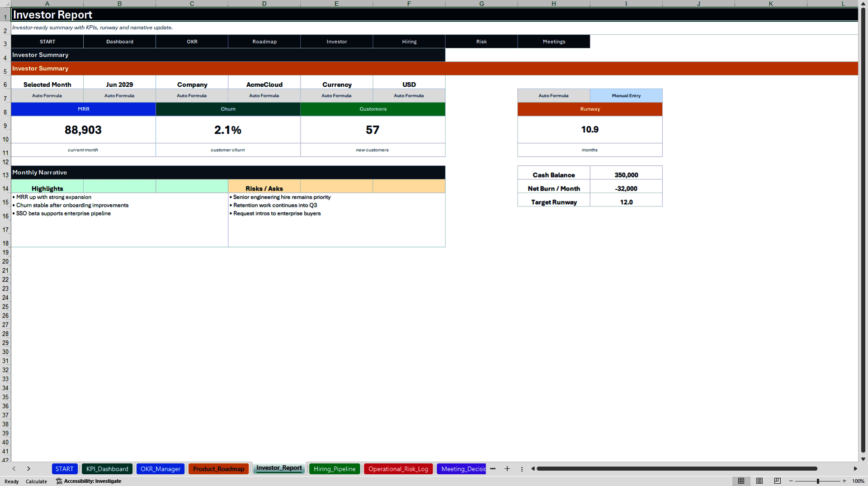Open the START sheet tab
Viewport: 868px width, 486px height.
[x=65, y=469]
